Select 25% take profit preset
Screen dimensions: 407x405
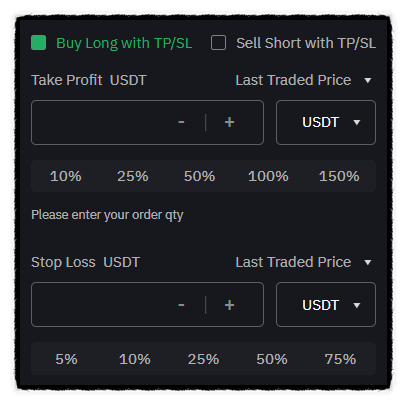(133, 176)
